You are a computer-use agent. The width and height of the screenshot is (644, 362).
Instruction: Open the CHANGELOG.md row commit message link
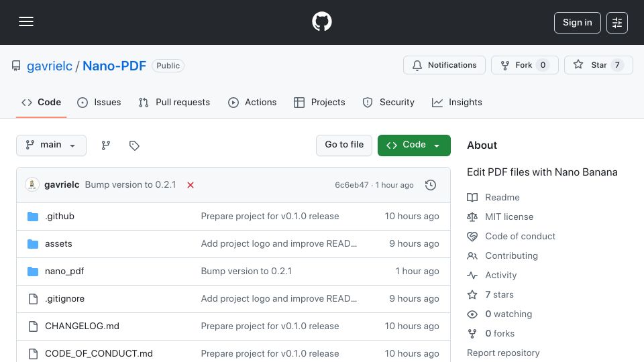[270, 326]
